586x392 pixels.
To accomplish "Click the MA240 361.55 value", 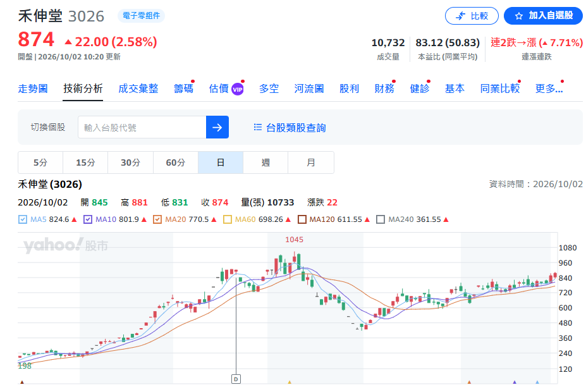I will [429, 219].
